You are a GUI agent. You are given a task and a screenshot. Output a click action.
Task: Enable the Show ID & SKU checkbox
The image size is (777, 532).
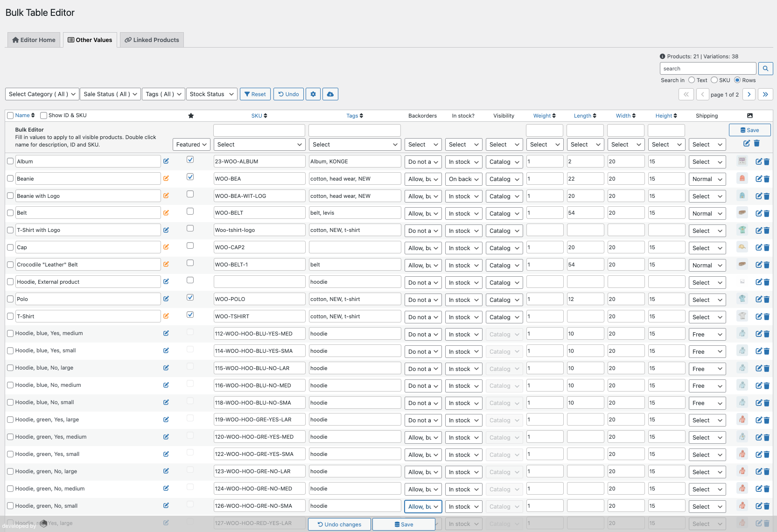44,116
